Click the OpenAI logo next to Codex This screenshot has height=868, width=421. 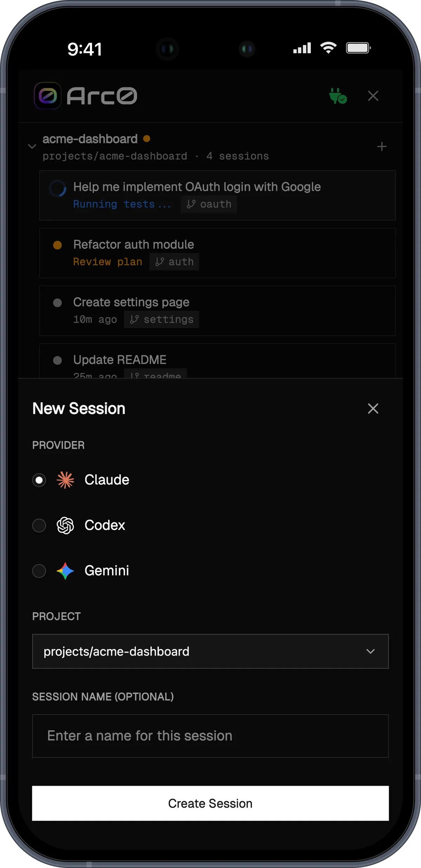65,525
